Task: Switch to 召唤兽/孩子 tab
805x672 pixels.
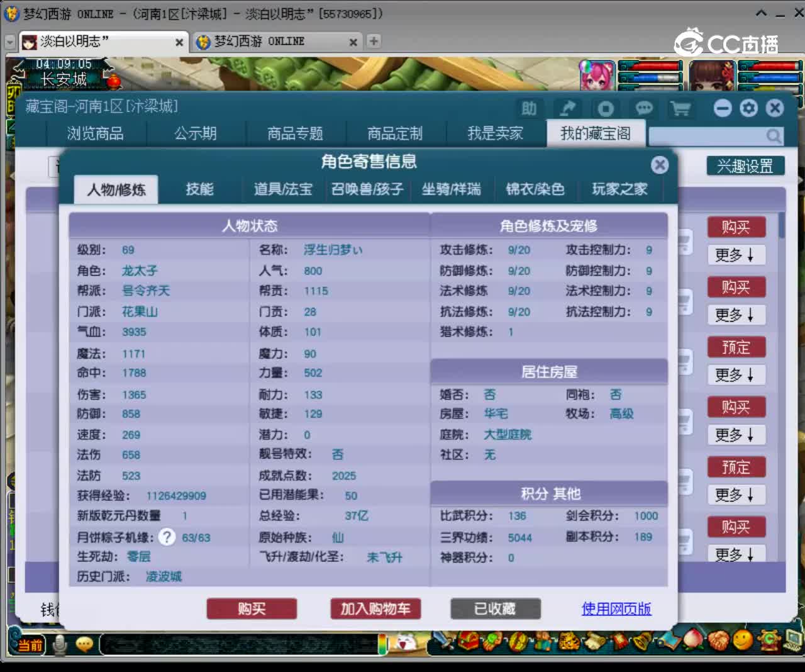Action: pyautogui.click(x=367, y=189)
